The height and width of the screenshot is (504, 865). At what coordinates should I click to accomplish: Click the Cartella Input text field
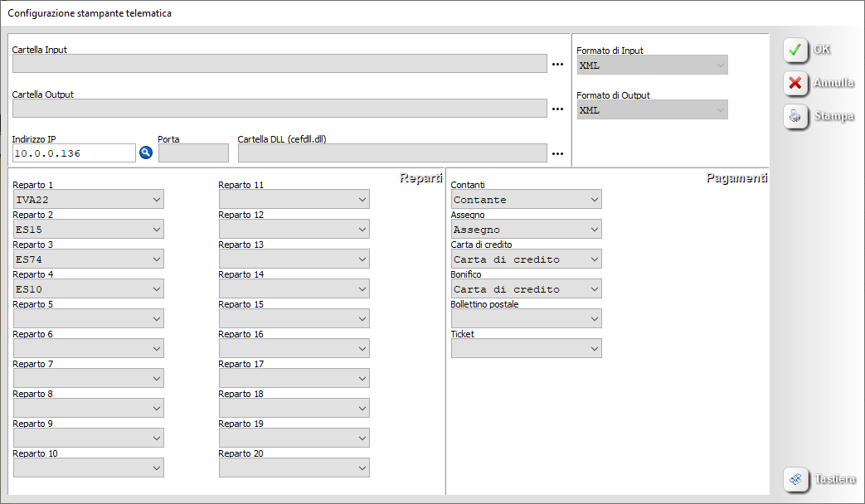(279, 64)
